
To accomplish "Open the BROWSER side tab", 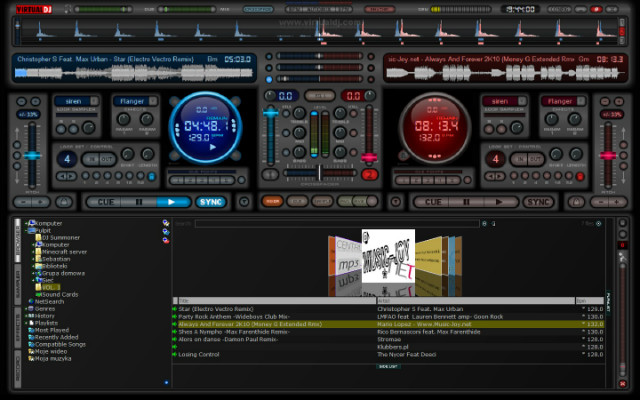I will tap(18, 241).
